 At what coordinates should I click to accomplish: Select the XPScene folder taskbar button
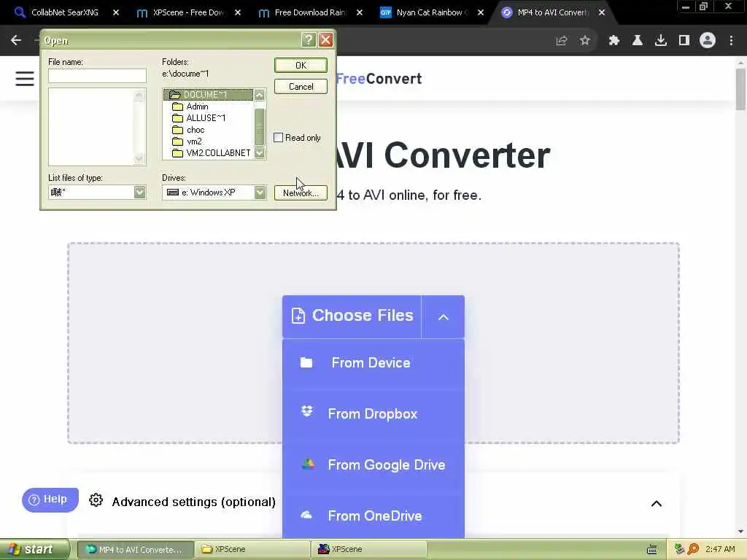coord(252,550)
